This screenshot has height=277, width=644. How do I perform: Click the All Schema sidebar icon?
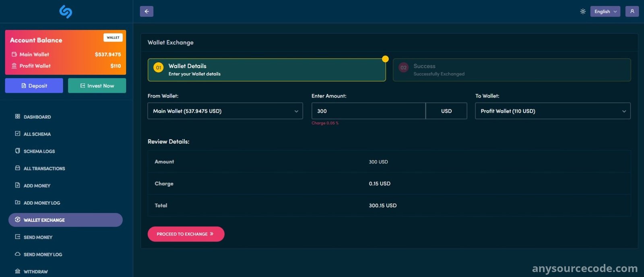(x=17, y=134)
